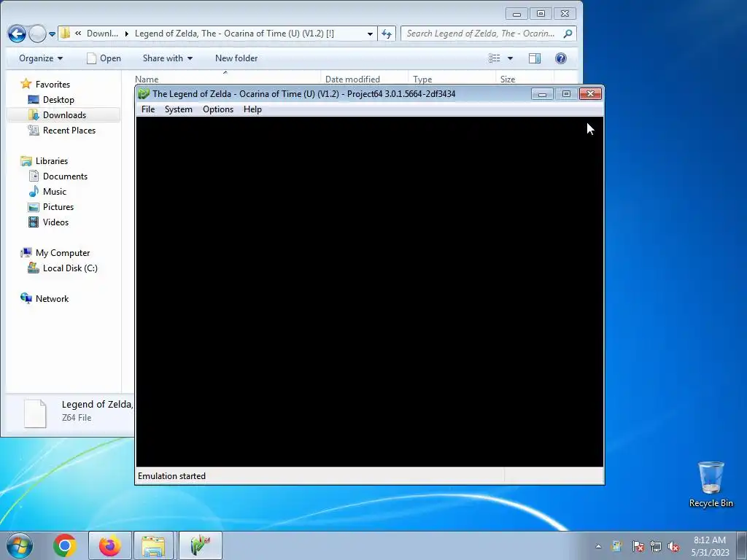Viewport: 747px width, 560px height.
Task: Expand the address bar path history dropdown
Action: (370, 34)
